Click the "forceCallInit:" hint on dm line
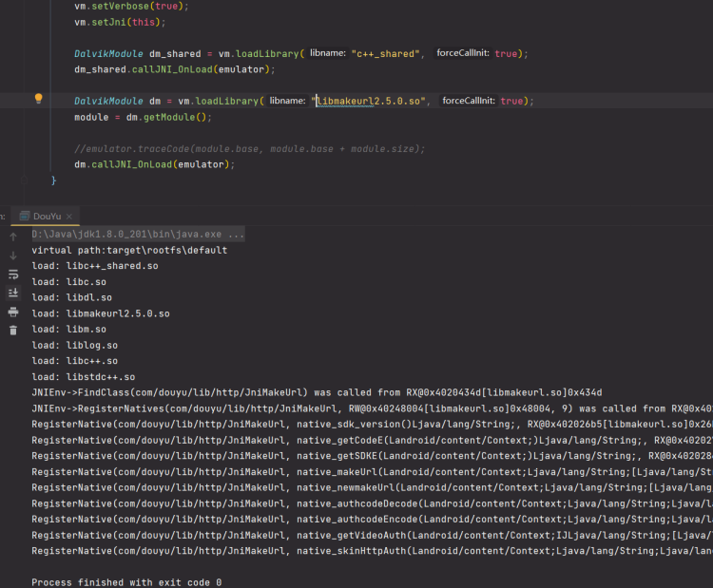This screenshot has height=588, width=713. tap(469, 101)
